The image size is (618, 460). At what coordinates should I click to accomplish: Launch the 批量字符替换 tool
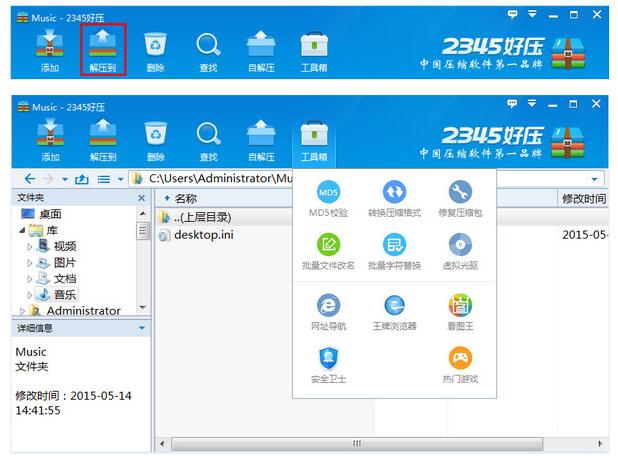(394, 251)
